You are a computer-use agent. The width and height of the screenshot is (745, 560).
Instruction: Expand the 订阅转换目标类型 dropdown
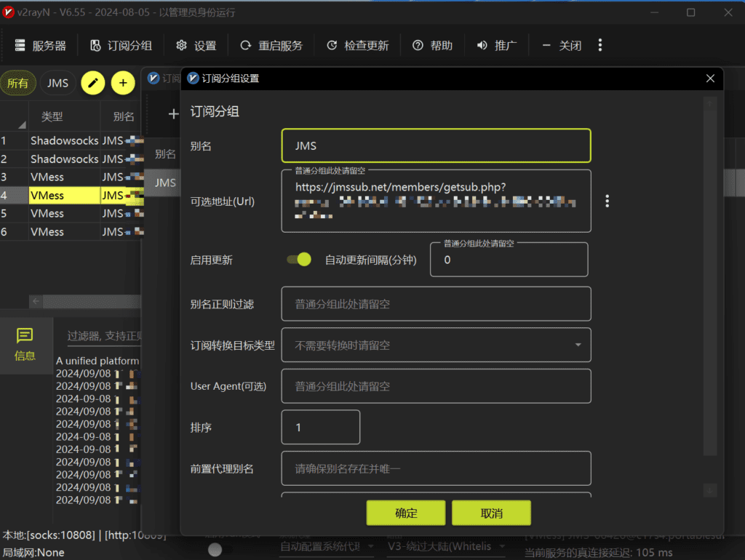(437, 345)
